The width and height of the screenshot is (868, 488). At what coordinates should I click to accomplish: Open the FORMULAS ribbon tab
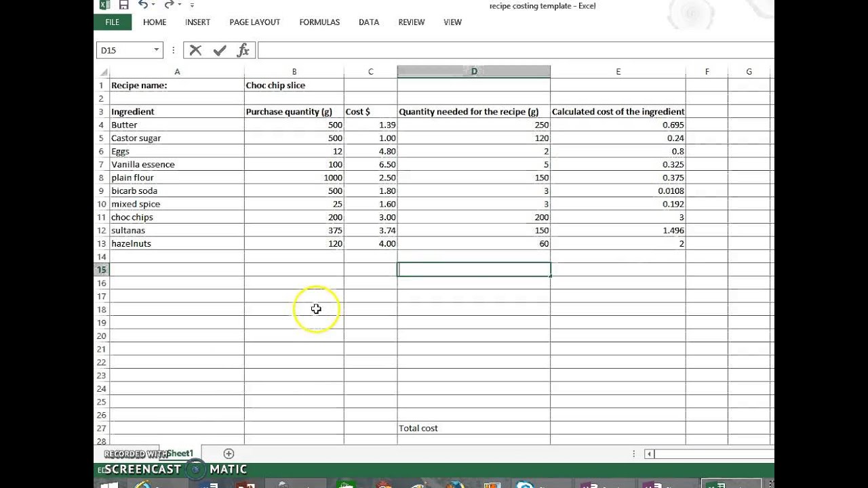point(319,22)
